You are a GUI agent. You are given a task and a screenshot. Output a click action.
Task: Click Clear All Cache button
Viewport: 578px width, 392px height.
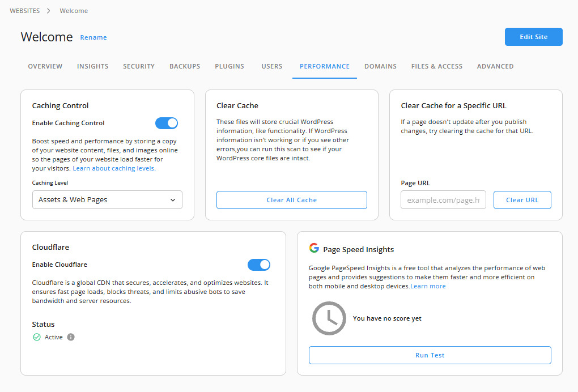tap(292, 200)
